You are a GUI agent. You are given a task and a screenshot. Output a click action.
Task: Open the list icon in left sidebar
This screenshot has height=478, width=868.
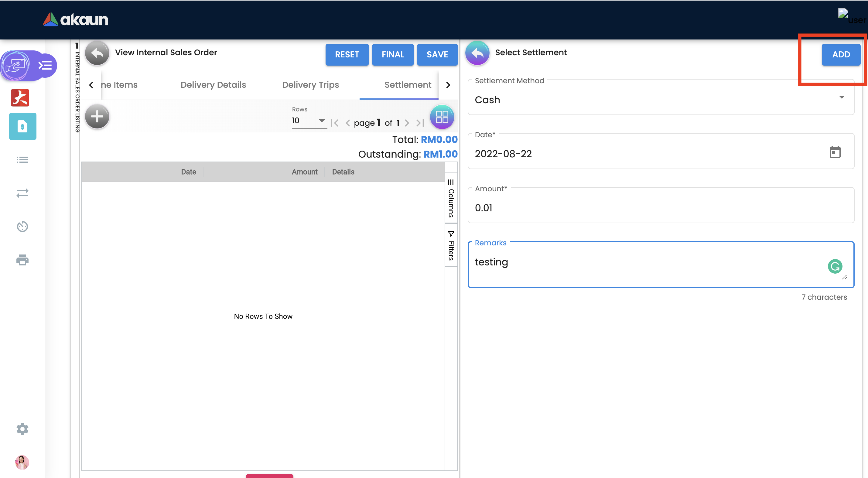pyautogui.click(x=22, y=160)
